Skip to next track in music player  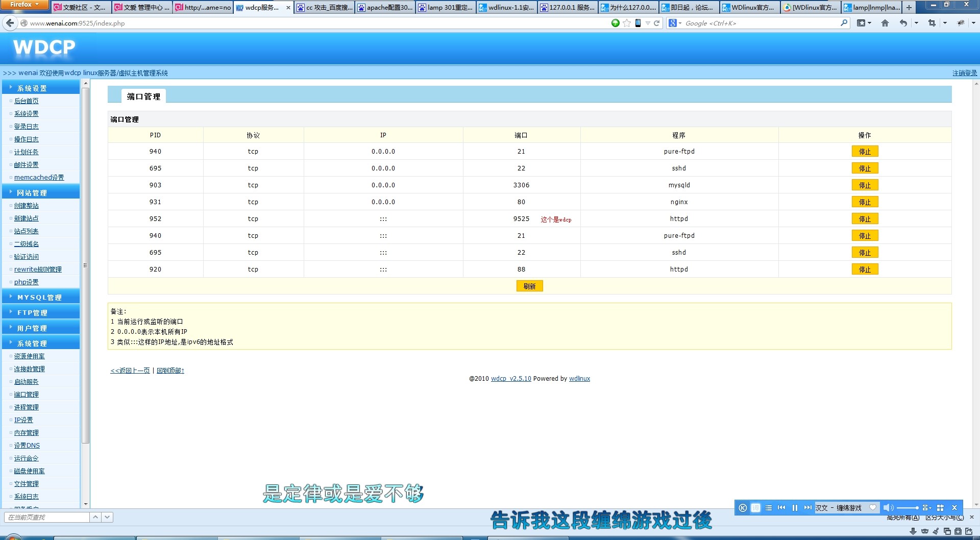[x=807, y=508]
